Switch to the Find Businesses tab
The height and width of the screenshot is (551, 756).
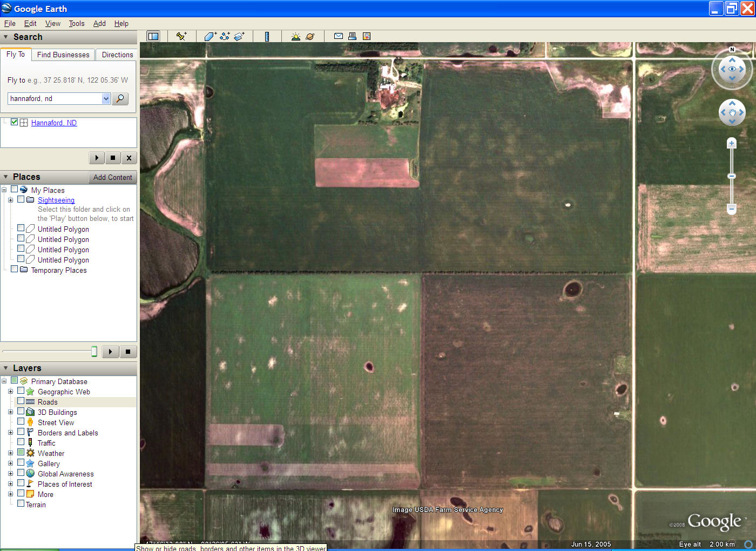63,55
